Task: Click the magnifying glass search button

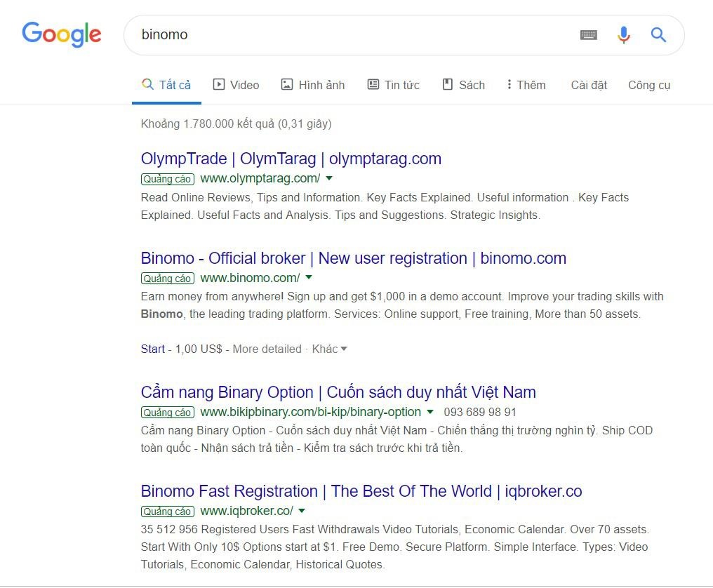Action: click(x=658, y=35)
